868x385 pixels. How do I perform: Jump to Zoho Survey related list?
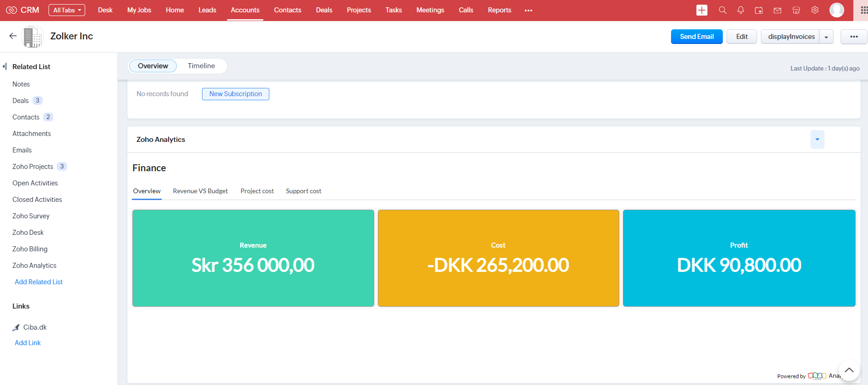[x=31, y=216]
